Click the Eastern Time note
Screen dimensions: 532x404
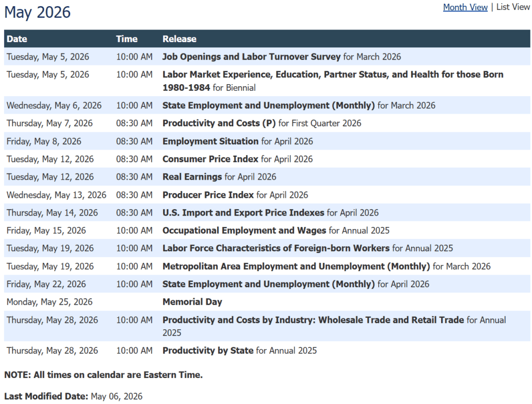tap(103, 375)
